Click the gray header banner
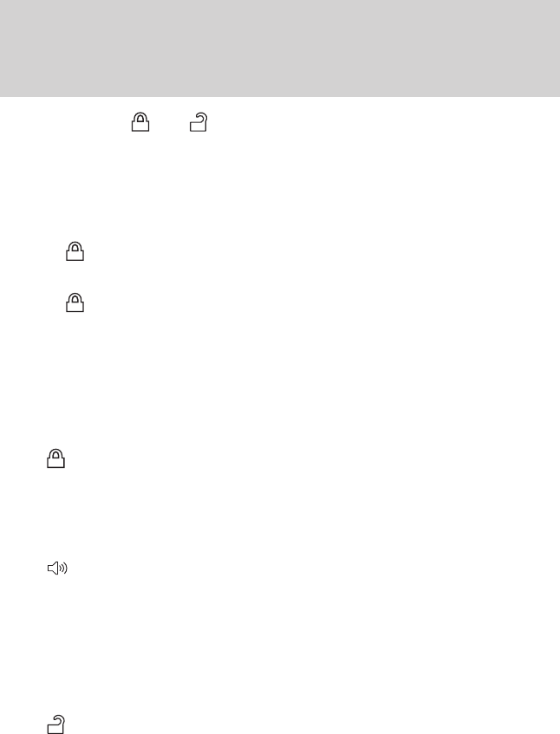 (x=280, y=49)
